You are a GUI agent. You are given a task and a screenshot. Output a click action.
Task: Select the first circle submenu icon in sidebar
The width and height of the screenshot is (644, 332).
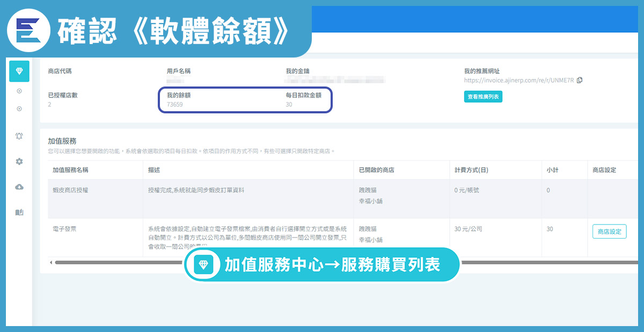pyautogui.click(x=19, y=91)
